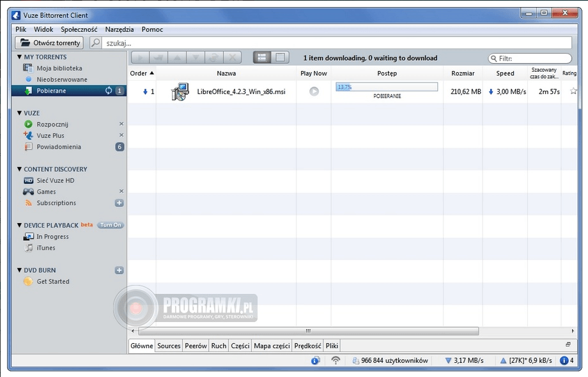Screen dimensions: 588x377
Task: Open the Games gamepad icon
Action: pyautogui.click(x=28, y=192)
